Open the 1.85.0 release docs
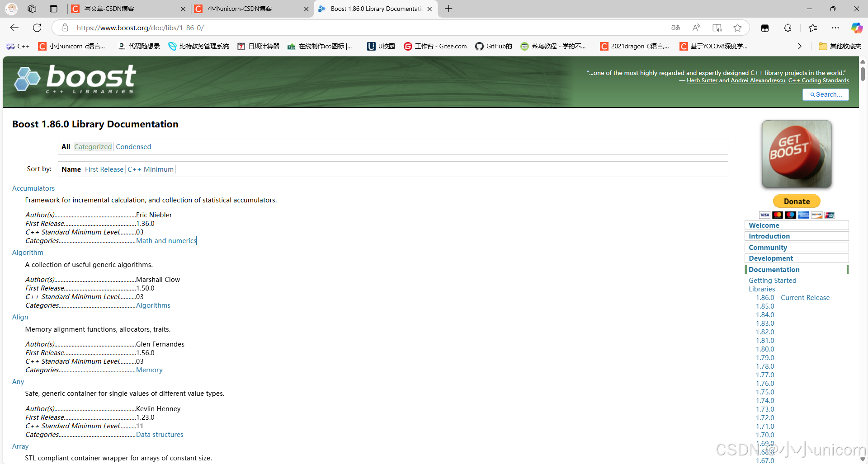Viewport: 868px width, 464px height. click(x=765, y=306)
